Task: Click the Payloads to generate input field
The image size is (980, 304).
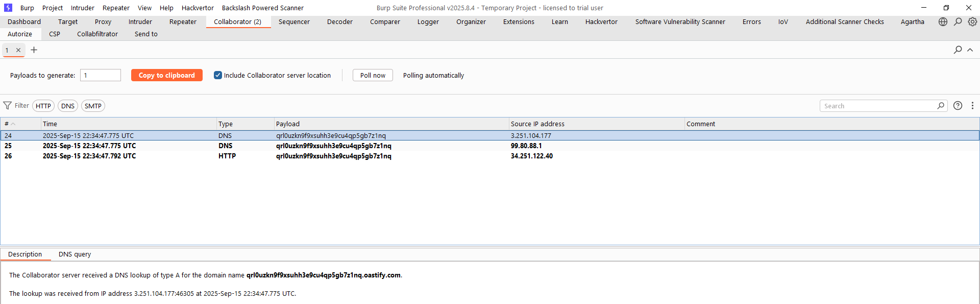Action: (x=101, y=75)
